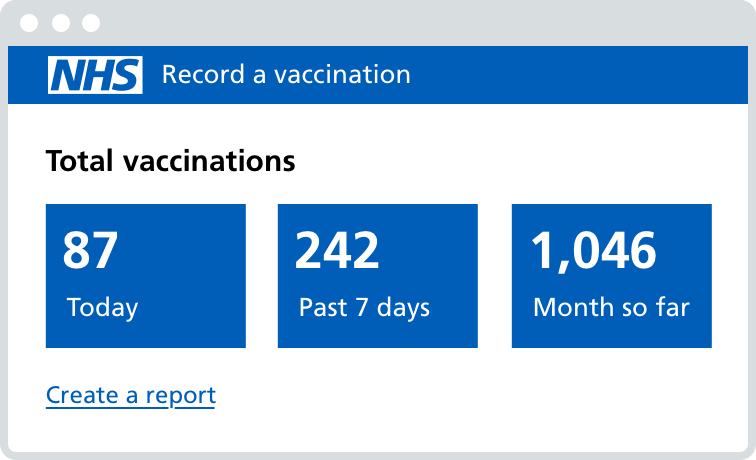Click the third window control dot
The image size is (756, 460).
91,22
